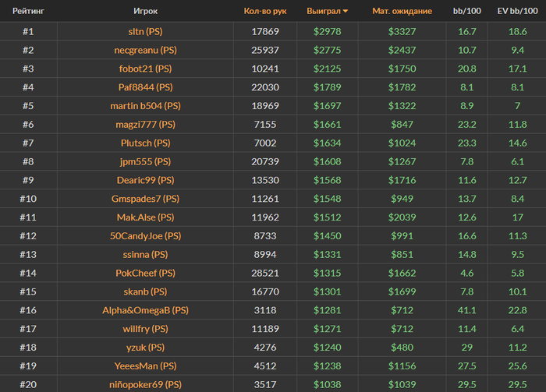Open YeeesMan (PS) player page
This screenshot has height=392, width=546.
[145, 366]
